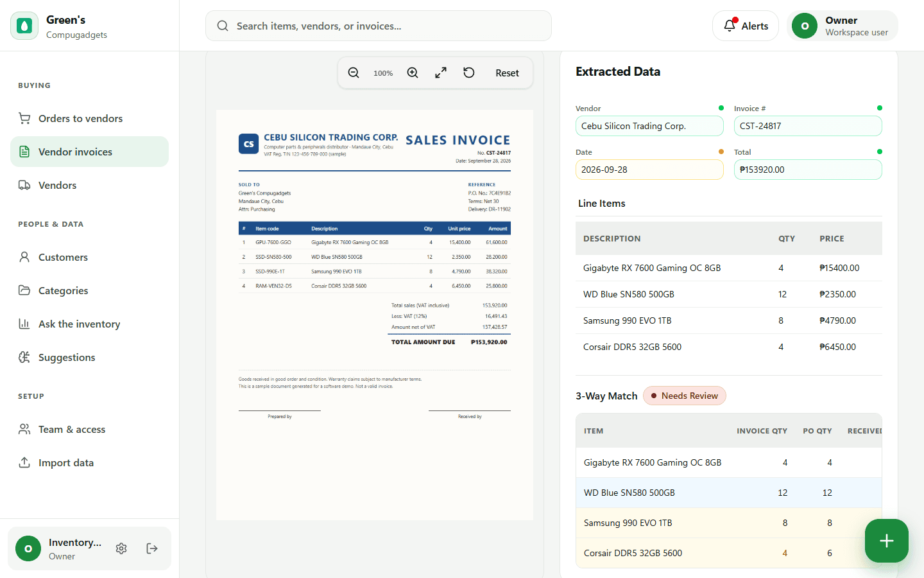Edit the Invoice # field CST-24817

(x=808, y=126)
